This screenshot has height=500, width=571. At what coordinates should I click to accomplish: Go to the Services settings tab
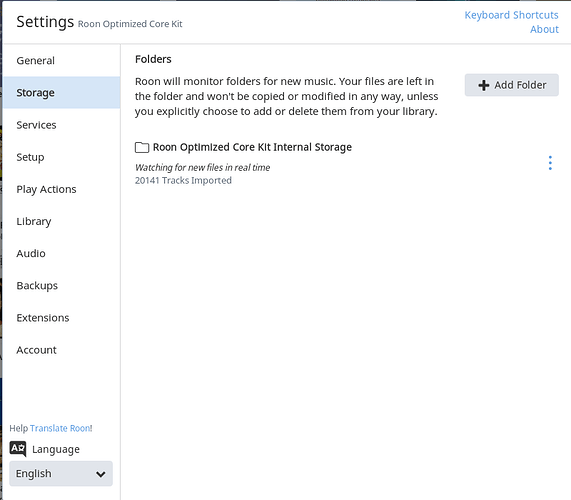tap(62, 125)
